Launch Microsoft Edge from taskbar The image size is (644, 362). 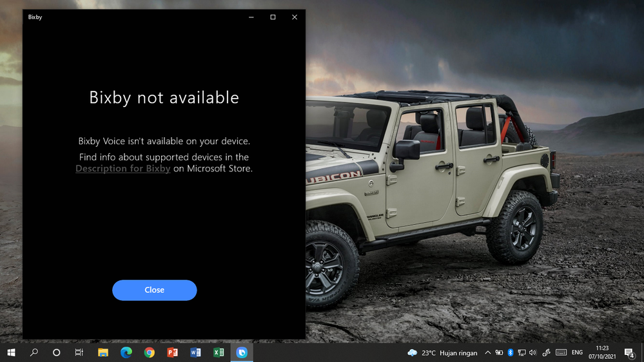click(x=126, y=352)
